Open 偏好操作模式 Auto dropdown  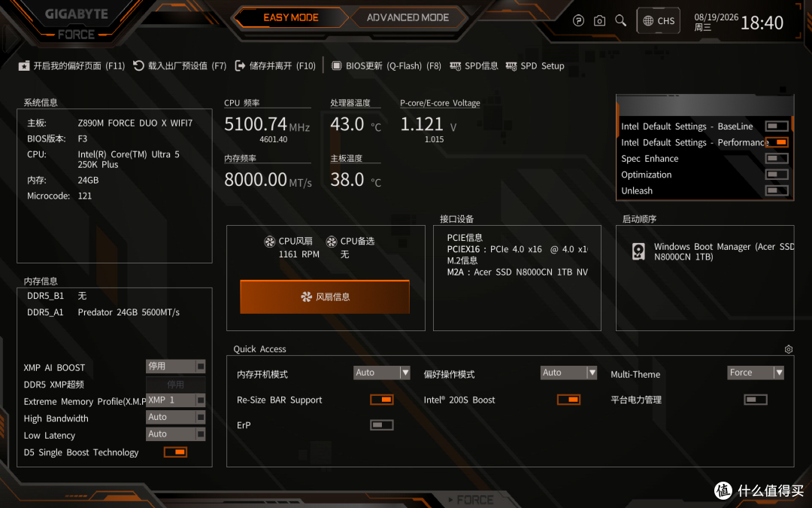(568, 373)
